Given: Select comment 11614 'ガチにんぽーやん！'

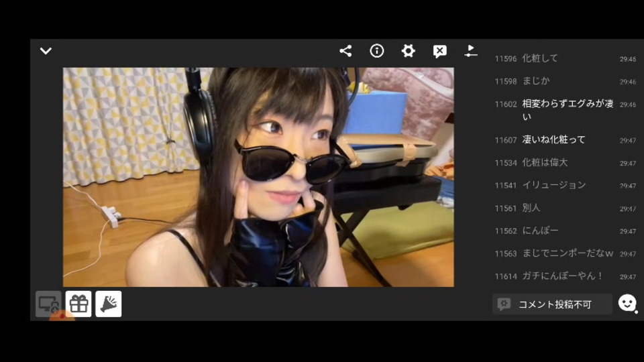Looking at the screenshot, I should pyautogui.click(x=565, y=276).
